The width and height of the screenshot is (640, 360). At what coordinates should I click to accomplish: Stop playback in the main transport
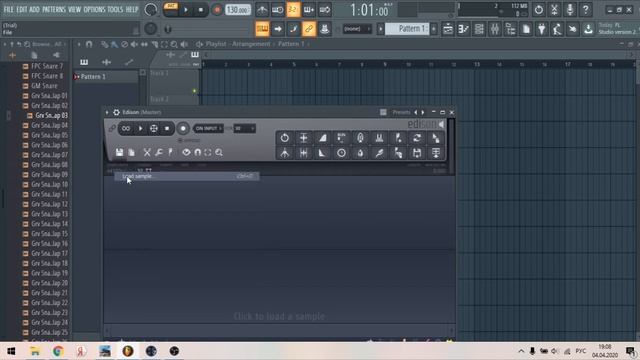tap(200, 10)
